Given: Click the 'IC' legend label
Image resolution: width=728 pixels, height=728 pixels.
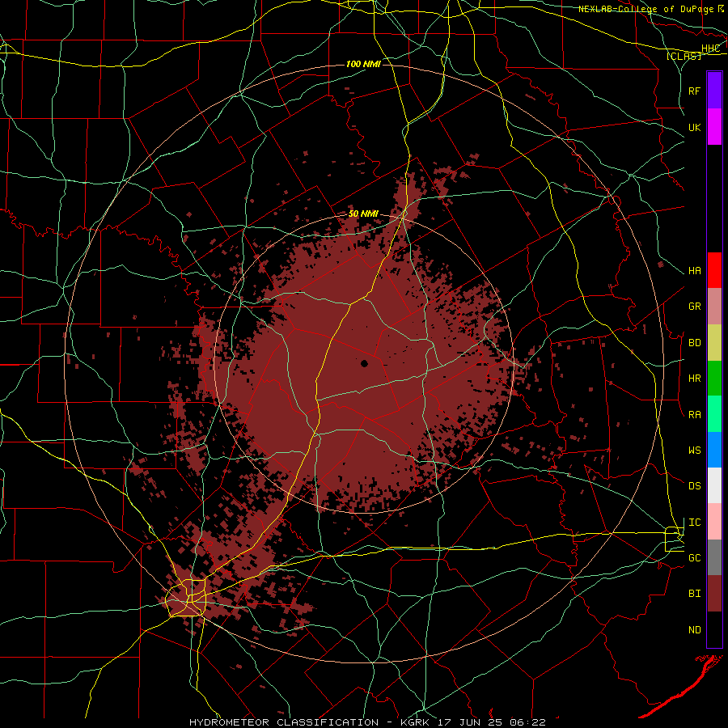Looking at the screenshot, I should tap(694, 523).
